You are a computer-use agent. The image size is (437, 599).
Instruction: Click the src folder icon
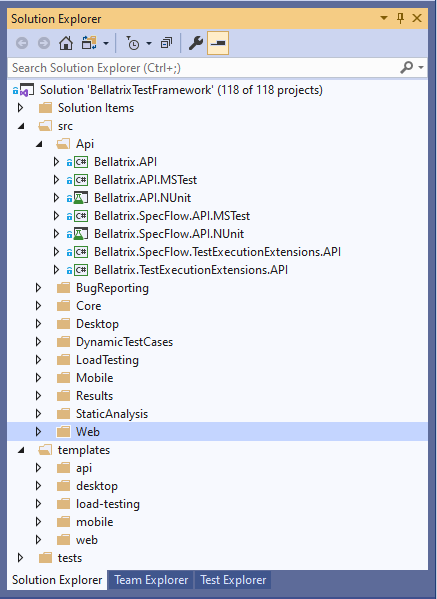[x=45, y=126]
